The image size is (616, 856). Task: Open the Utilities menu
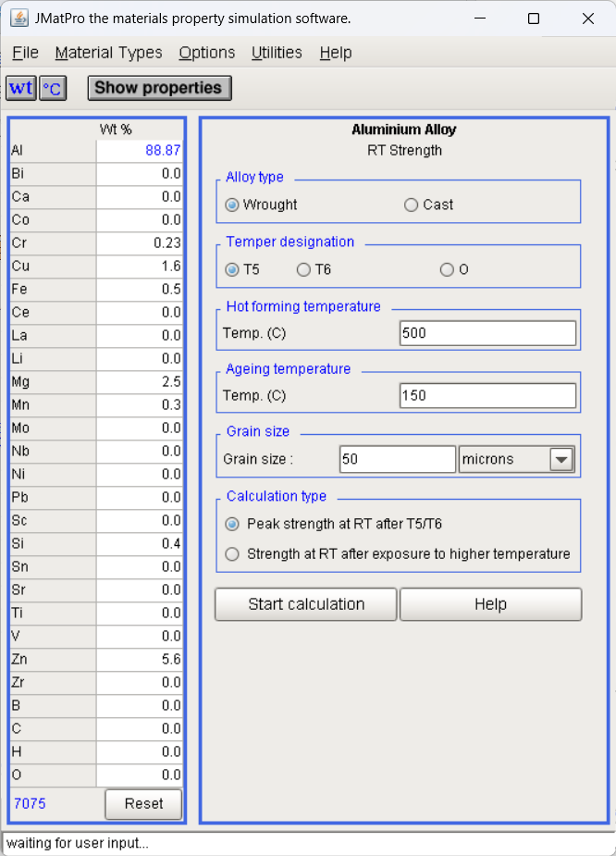[x=277, y=53]
